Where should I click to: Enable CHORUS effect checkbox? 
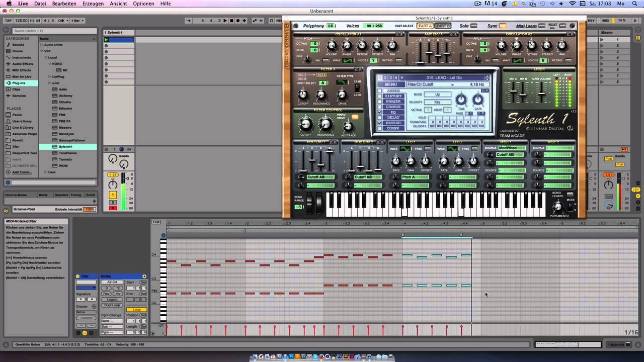(x=380, y=107)
